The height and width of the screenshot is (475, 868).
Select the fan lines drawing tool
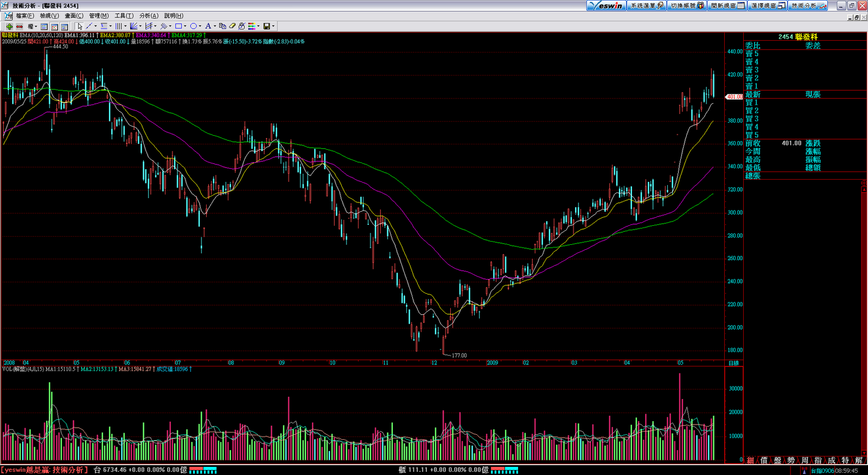click(x=134, y=26)
